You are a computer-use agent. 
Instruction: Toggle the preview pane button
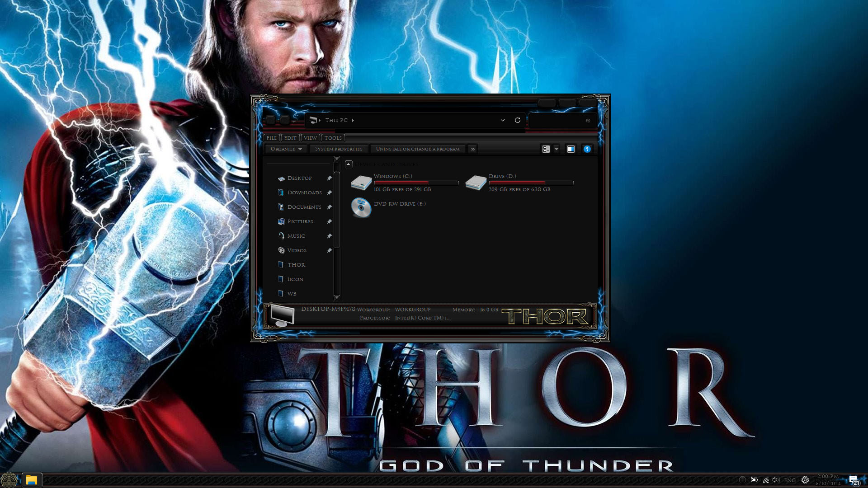(x=571, y=149)
